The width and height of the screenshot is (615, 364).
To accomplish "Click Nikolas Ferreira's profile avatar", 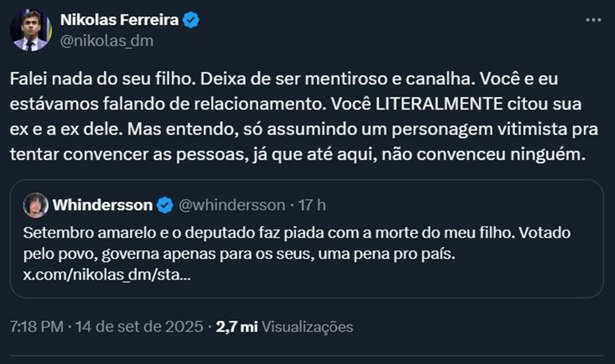I will click(31, 30).
